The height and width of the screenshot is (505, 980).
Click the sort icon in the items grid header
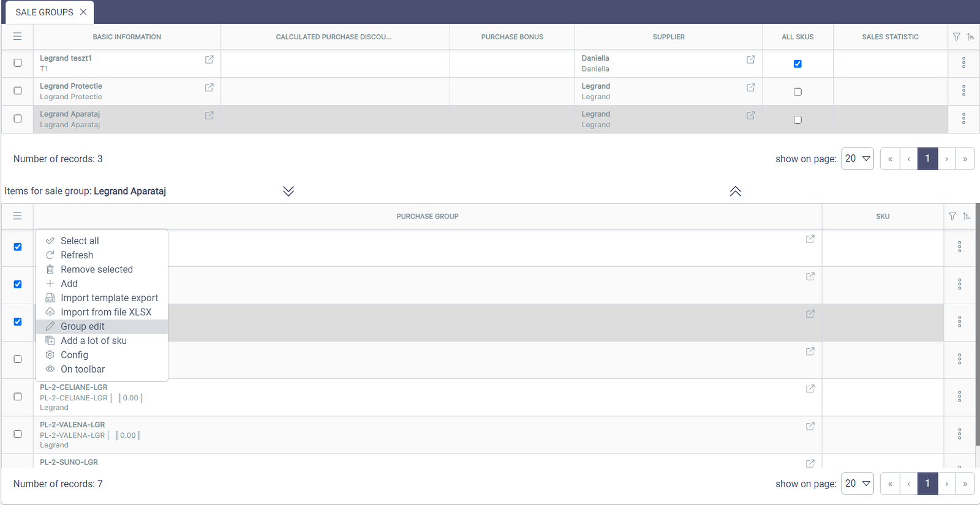click(x=967, y=216)
